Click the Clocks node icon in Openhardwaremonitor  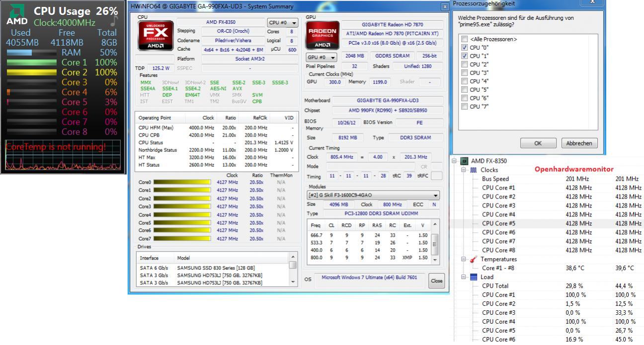coord(473,170)
